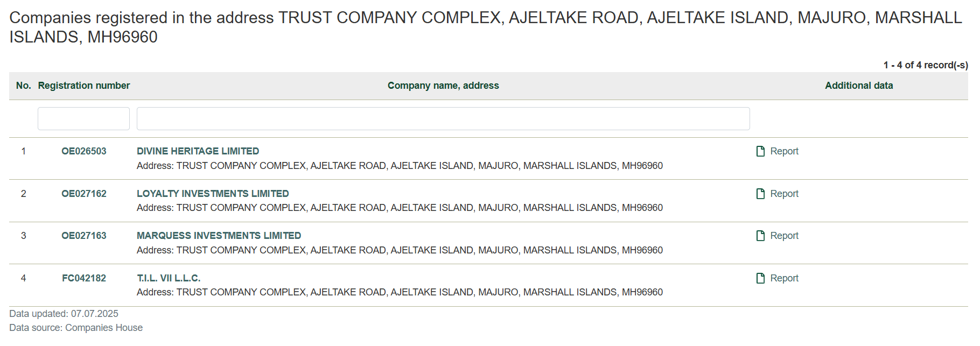980x346 pixels.
Task: Click the report document icon for T.I.L. VII L.L.C.
Action: coord(760,278)
